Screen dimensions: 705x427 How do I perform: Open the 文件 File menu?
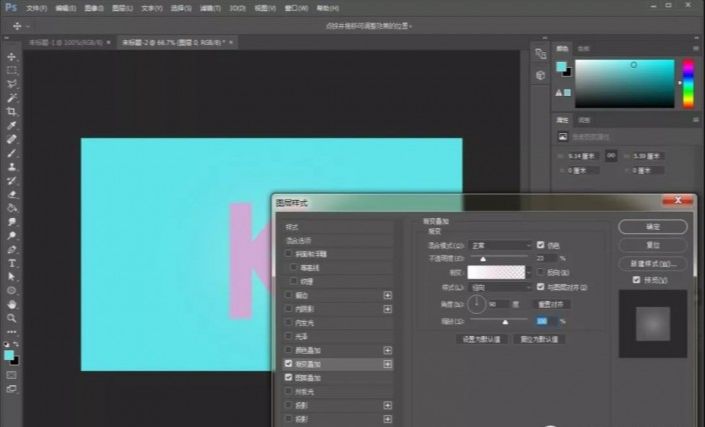36,8
